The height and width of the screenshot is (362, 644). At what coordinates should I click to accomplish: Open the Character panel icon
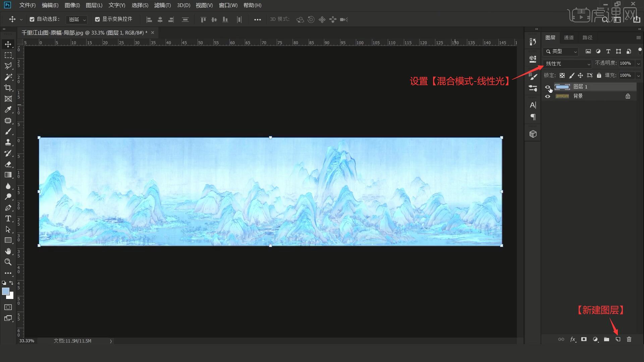[533, 105]
